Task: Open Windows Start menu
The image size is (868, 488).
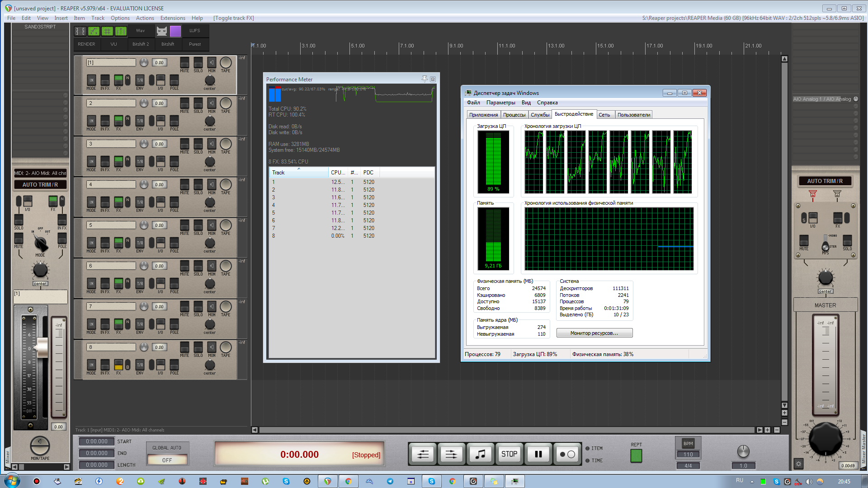Action: pos(12,481)
